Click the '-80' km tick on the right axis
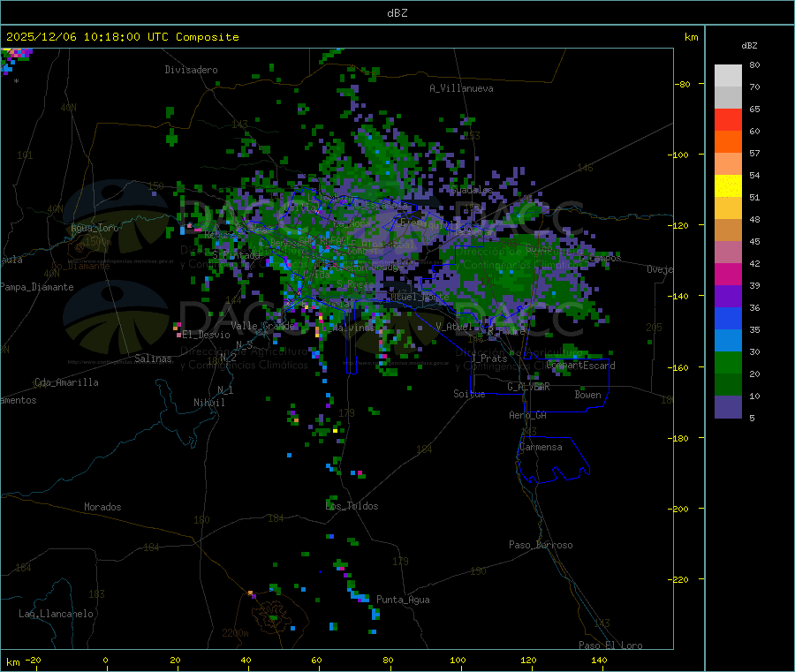The image size is (795, 672). [683, 84]
